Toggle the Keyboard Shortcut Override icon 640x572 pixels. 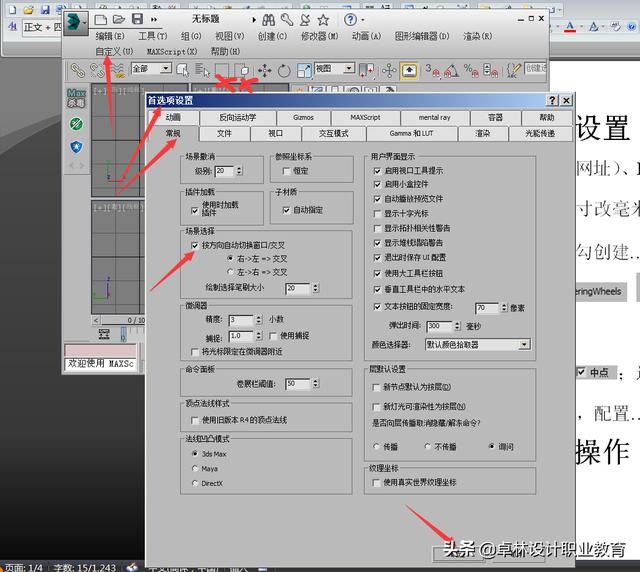click(x=409, y=71)
